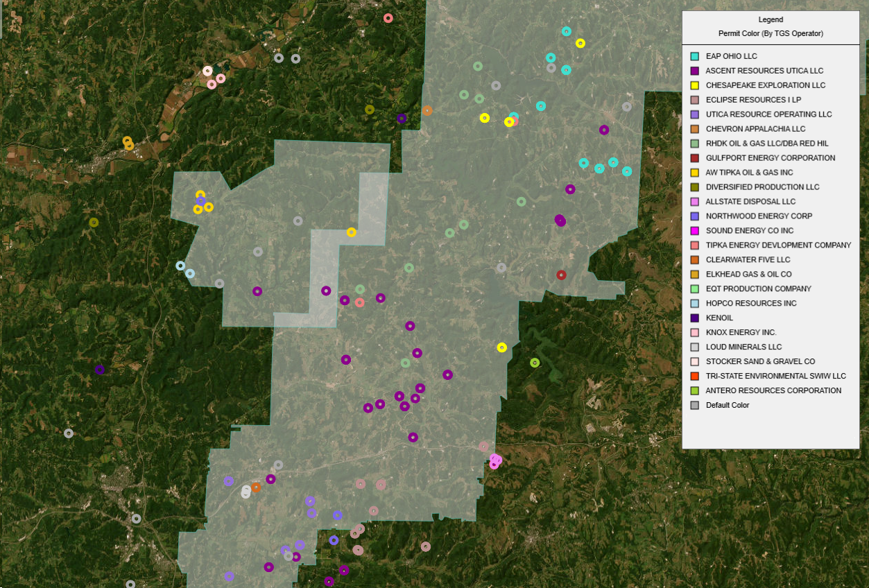Click the orange Chevron Appalachia marker on map
Viewport: 869px width, 588px height.
427,111
